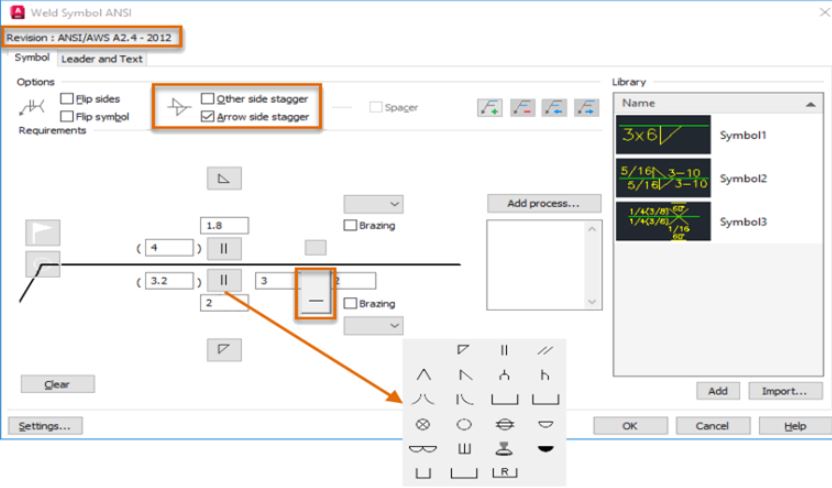Viewport: 832px width, 488px height.
Task: Open the other side square groove symbol button
Action: point(224,248)
